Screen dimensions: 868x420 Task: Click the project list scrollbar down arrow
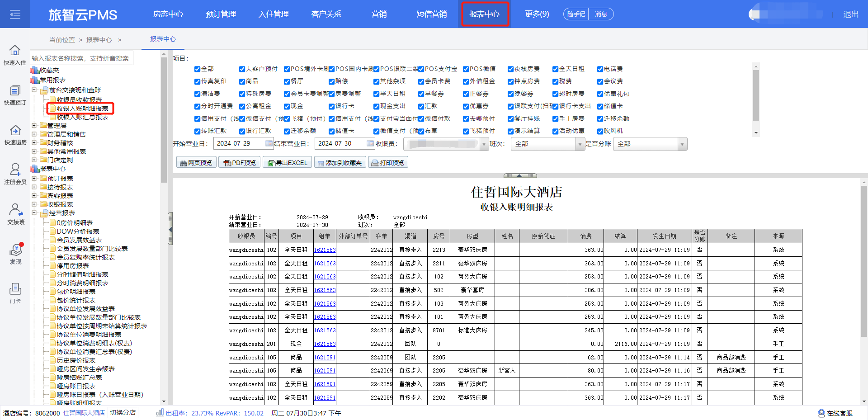click(756, 133)
